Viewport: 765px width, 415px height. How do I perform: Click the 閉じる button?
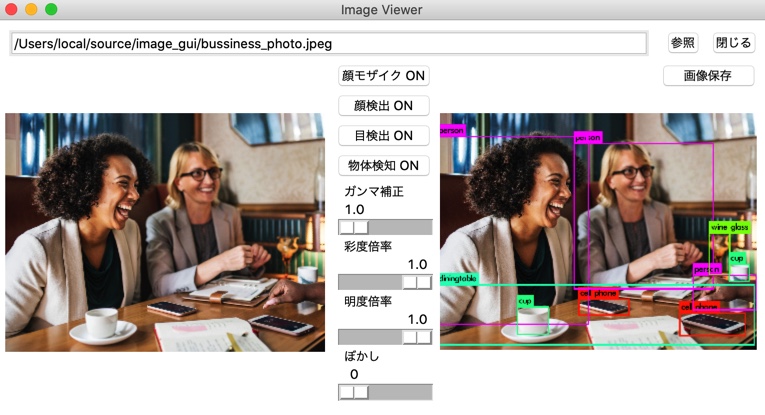pos(733,43)
